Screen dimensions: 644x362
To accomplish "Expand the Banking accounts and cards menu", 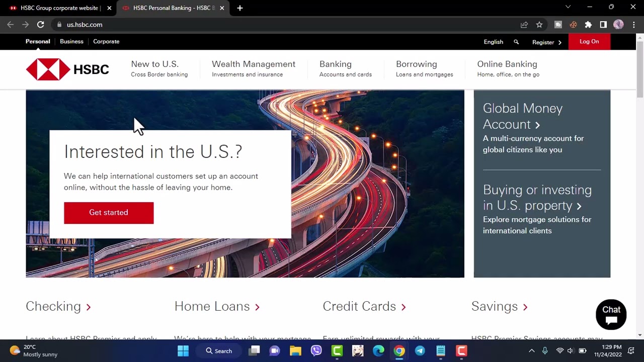I will click(346, 69).
